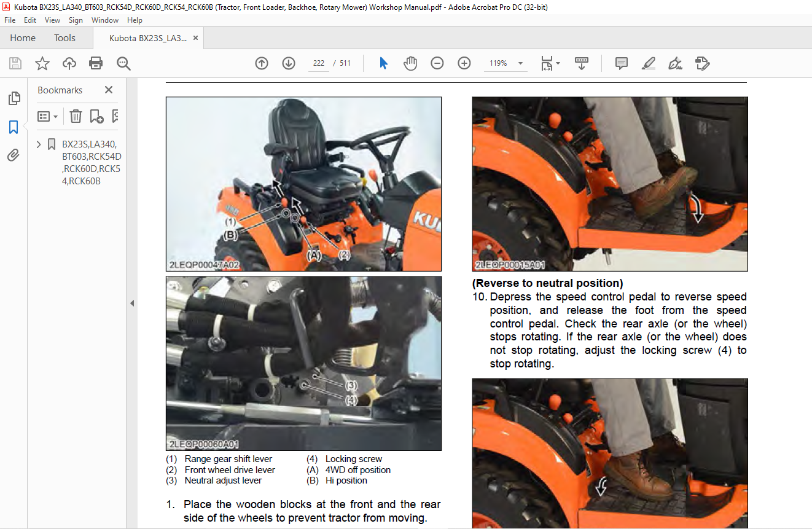Show Page Thumbnails panel

click(x=14, y=98)
